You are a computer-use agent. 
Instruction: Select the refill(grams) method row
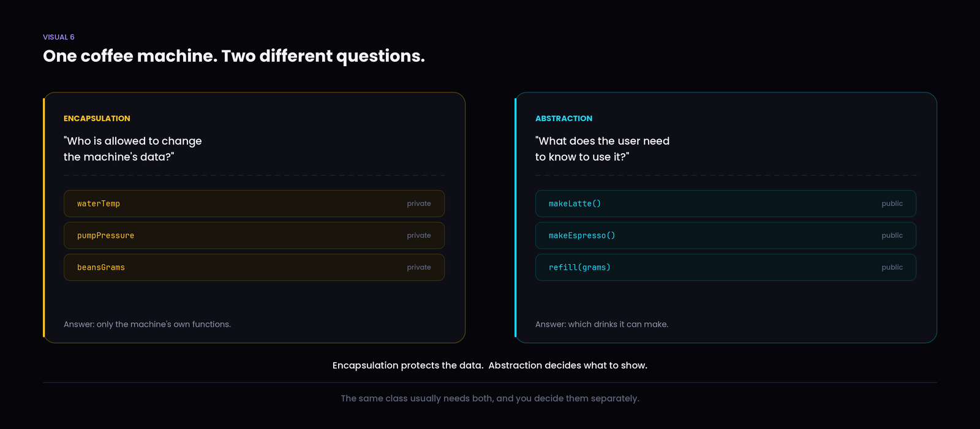pos(726,267)
